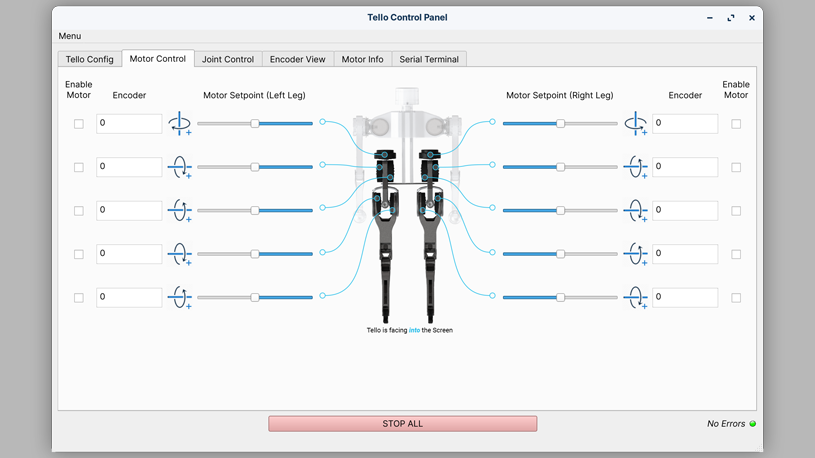Image resolution: width=815 pixels, height=458 pixels.
Task: Click the left leg second-row rotation direction icon
Action: point(180,167)
